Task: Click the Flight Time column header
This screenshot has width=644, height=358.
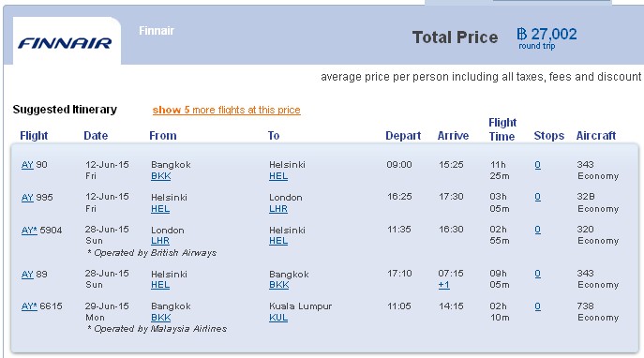Action: tap(502, 129)
